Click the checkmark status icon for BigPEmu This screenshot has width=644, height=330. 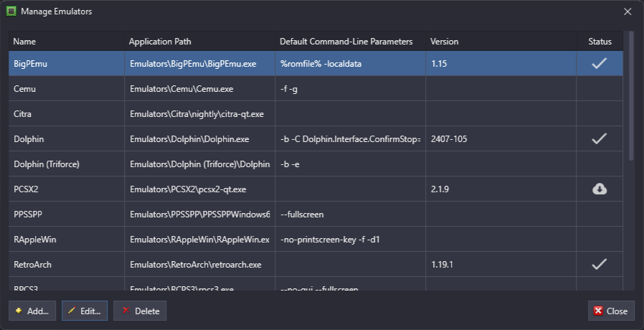coord(600,63)
